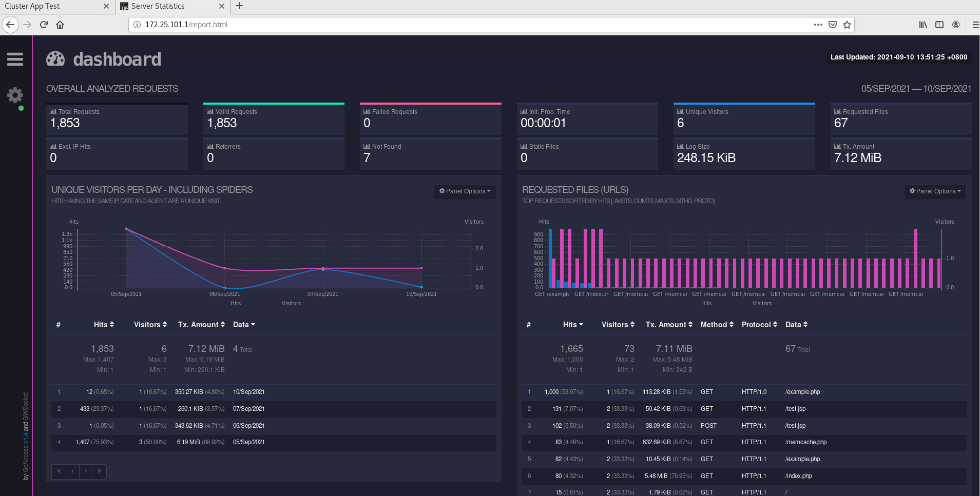Click the 05/Sep/2021 point on visitors chart

click(126, 229)
